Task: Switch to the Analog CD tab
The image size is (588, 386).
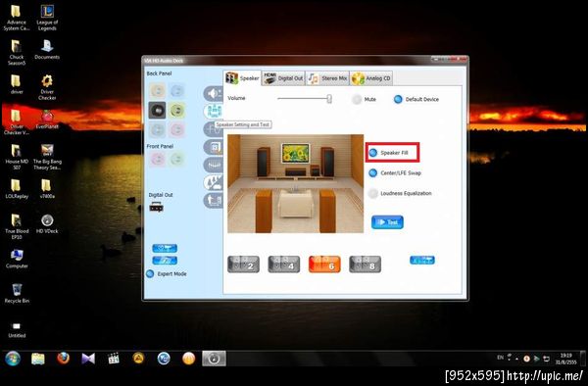Action: 371,78
